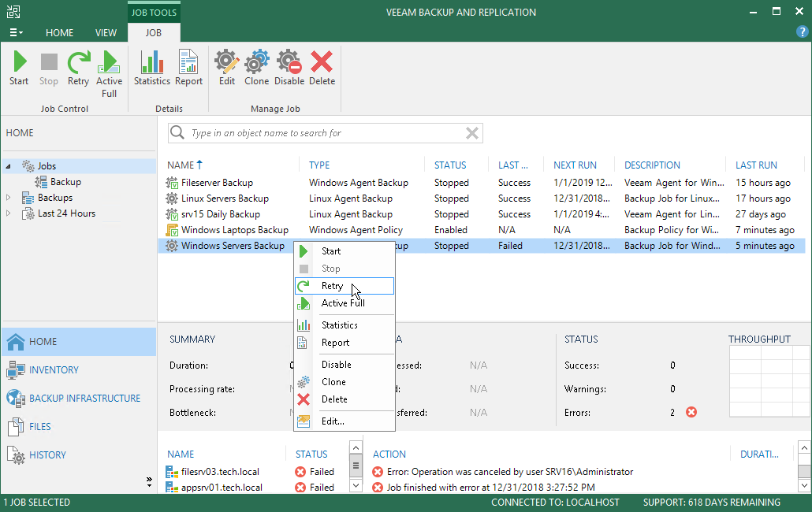
Task: Clear the search box with X
Action: (x=471, y=133)
